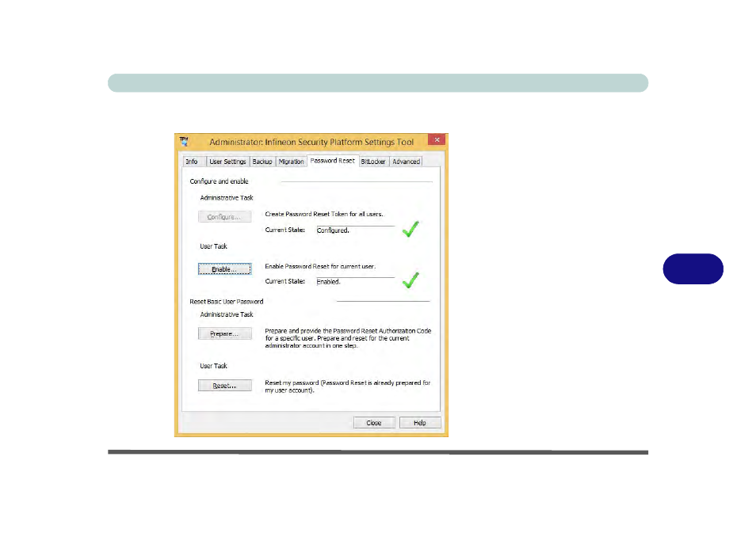Click the Prepare... administrative task button
Image resolution: width=756 pixels, height=533 pixels.
[x=225, y=333]
